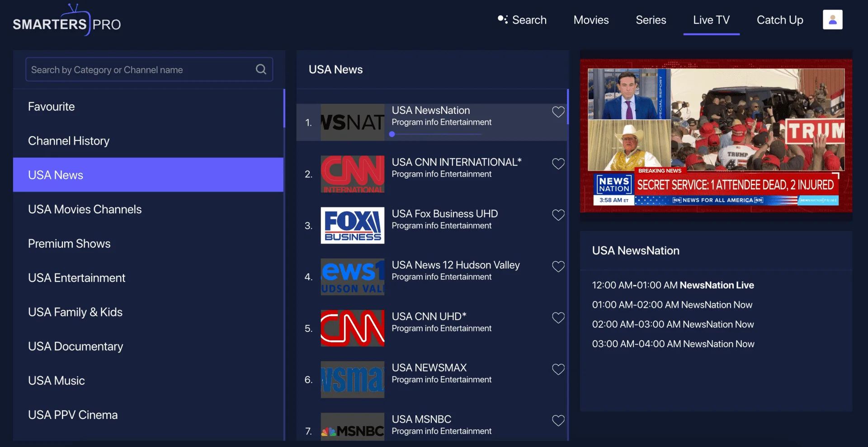Click the USA NewsNation program progress bar
The width and height of the screenshot is (868, 447).
[x=436, y=134]
